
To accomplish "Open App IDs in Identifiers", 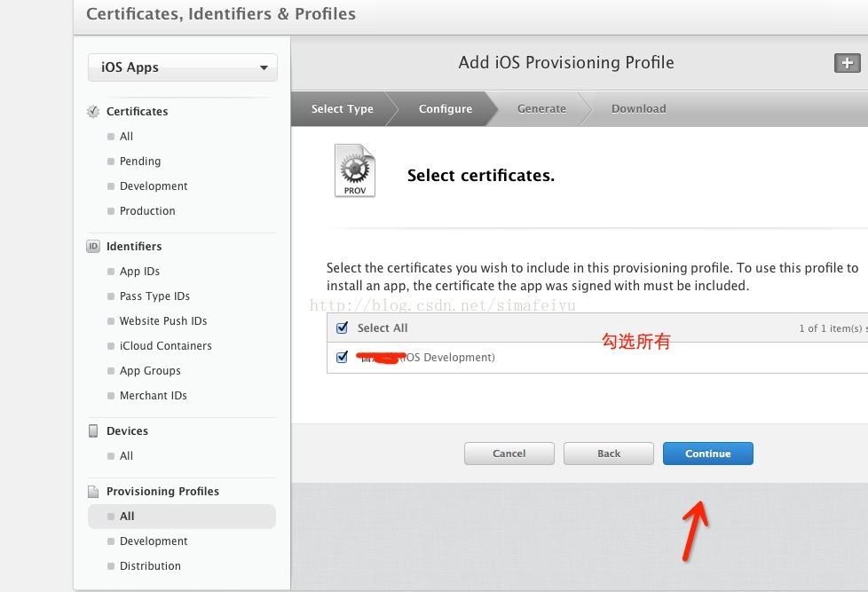I will tap(139, 272).
